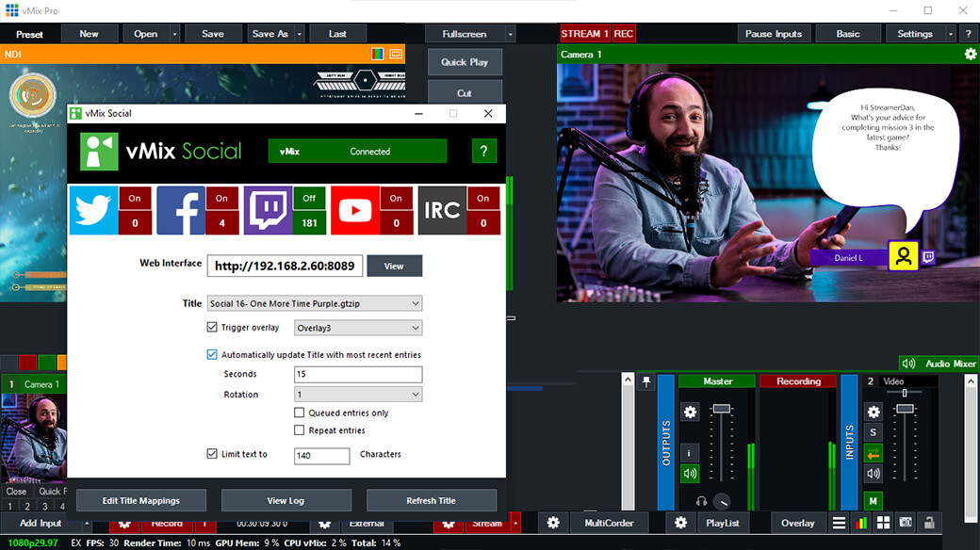980x550 pixels.
Task: Click the Preset item in top bar
Action: tap(29, 34)
